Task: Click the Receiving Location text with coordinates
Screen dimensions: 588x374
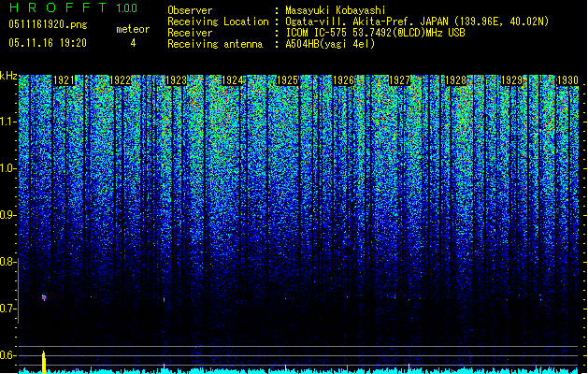Action: point(417,22)
